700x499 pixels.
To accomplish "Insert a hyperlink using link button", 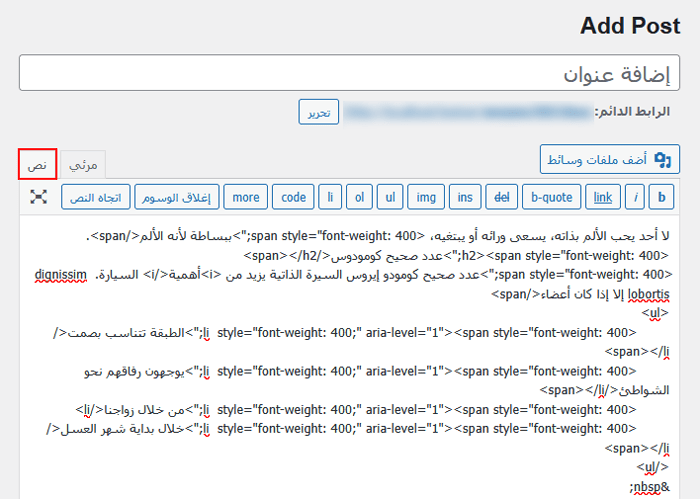I will (x=603, y=197).
